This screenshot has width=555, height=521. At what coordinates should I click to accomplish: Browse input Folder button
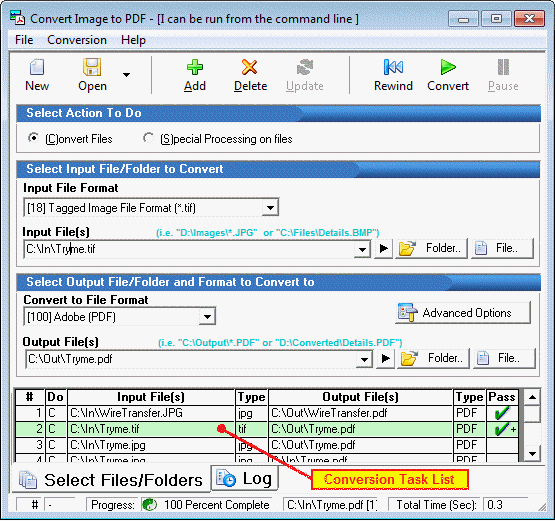coord(431,248)
